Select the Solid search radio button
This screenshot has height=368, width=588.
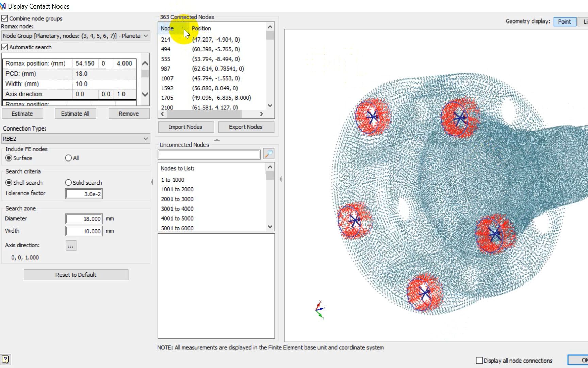coord(68,183)
